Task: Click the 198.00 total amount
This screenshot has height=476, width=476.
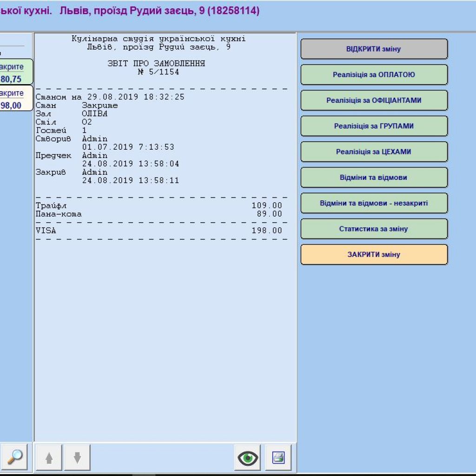Action: coord(267,231)
